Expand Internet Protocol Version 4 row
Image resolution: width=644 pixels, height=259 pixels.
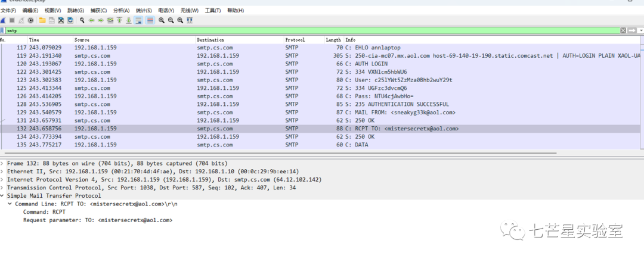(x=3, y=179)
